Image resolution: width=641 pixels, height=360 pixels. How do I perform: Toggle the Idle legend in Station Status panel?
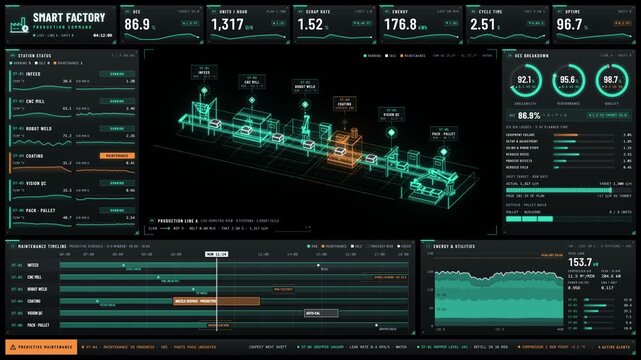(x=42, y=63)
